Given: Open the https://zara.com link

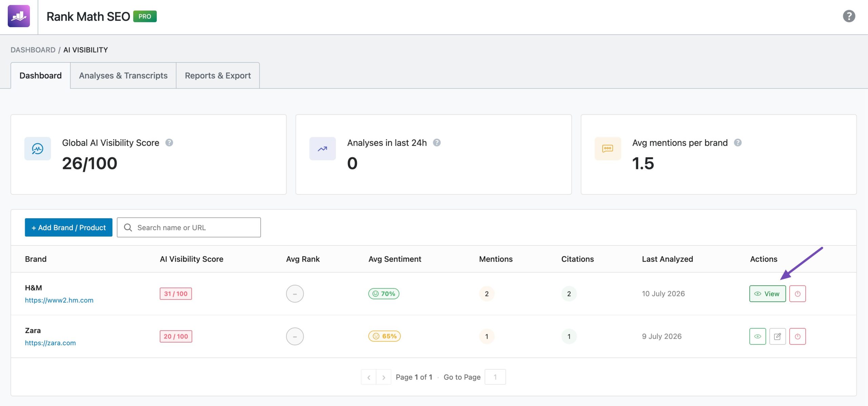Looking at the screenshot, I should (50, 343).
